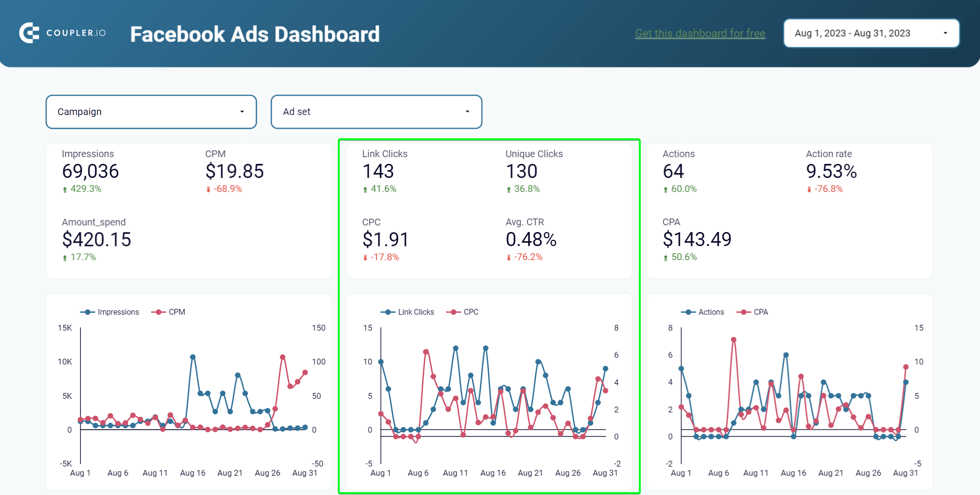Click the Facebook Ads Dashboard title
This screenshot has width=980, height=495.
255,34
